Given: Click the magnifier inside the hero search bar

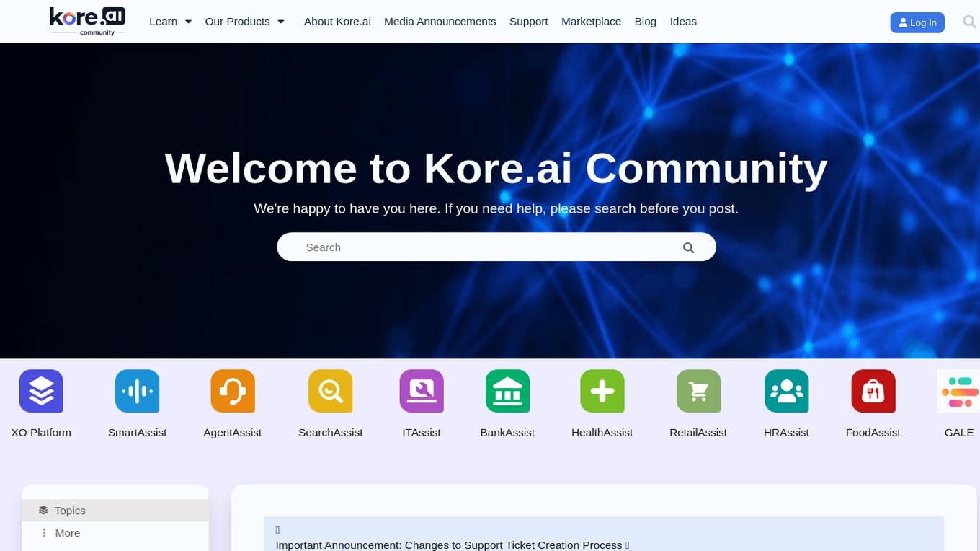Looking at the screenshot, I should (x=689, y=247).
